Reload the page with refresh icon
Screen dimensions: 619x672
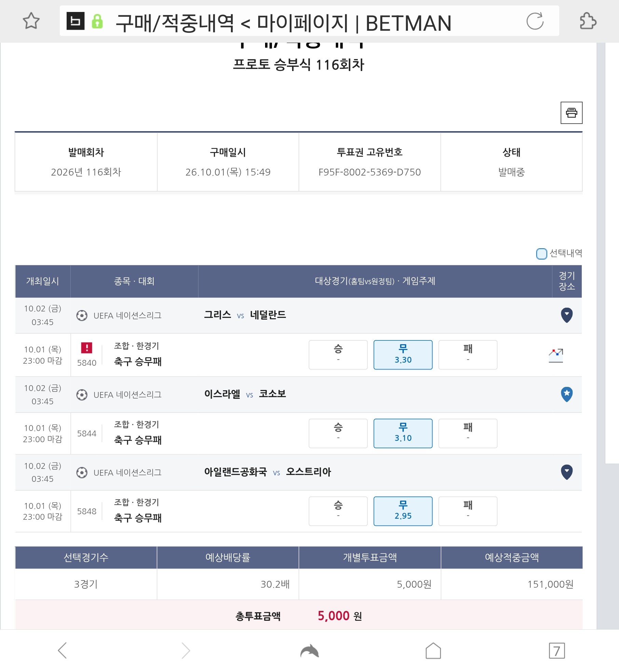click(535, 21)
